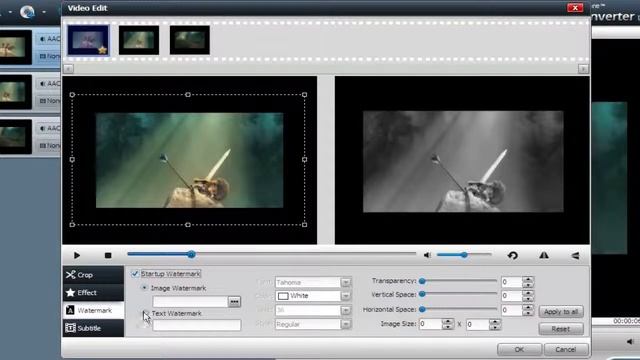Click the text watermark input field

(x=197, y=325)
